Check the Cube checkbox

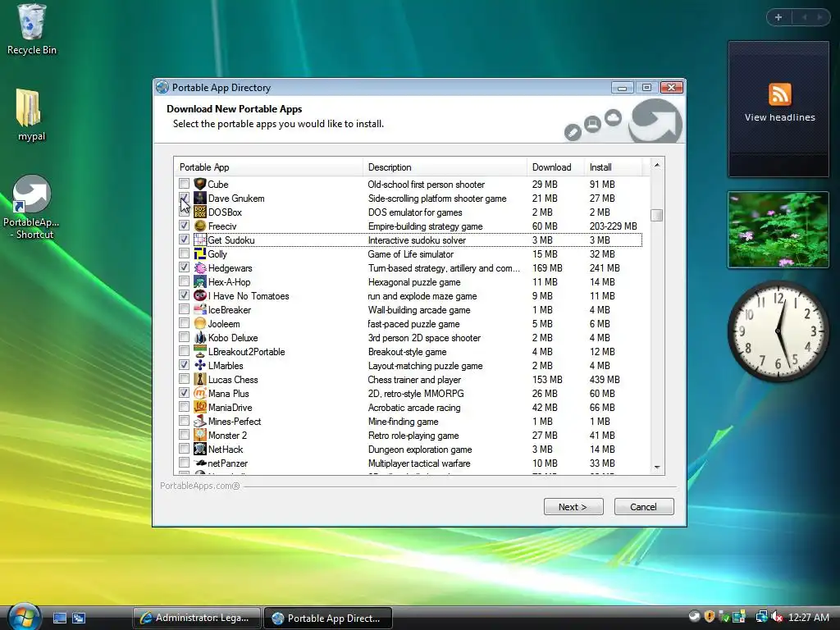click(184, 184)
